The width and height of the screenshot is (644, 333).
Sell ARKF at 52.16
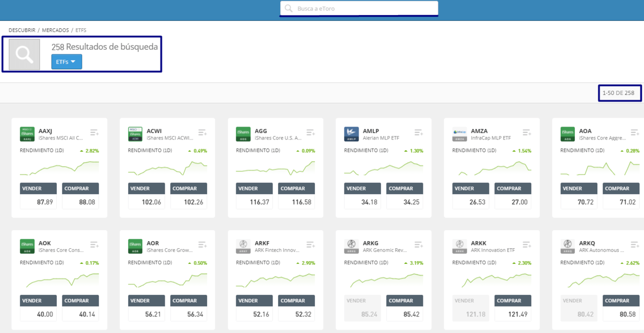coord(255,308)
